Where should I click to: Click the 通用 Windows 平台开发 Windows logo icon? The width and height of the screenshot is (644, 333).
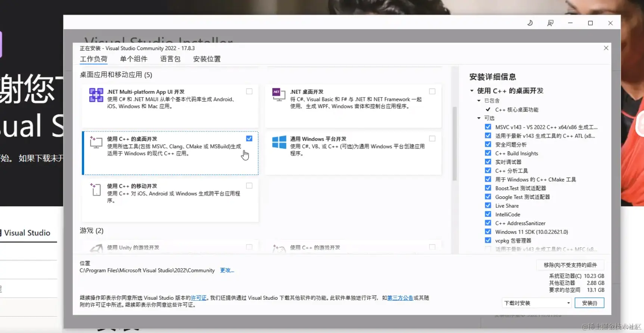pyautogui.click(x=279, y=142)
